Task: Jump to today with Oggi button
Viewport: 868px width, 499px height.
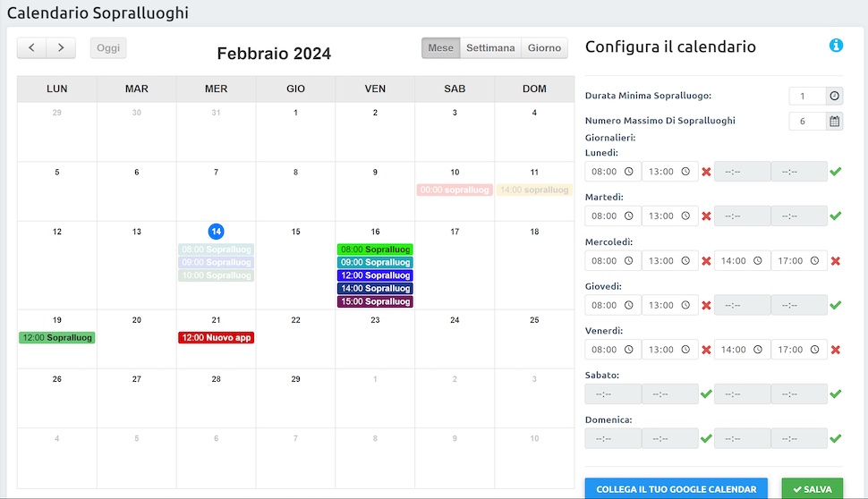Action: (108, 47)
